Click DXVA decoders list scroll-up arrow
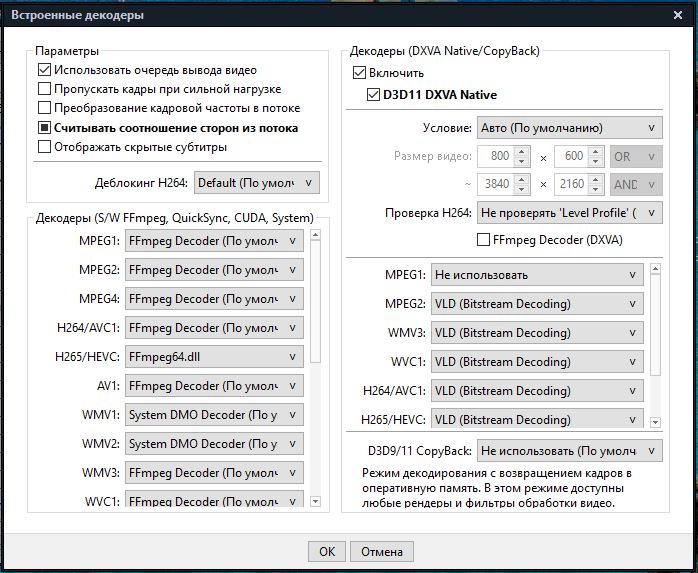Screen dimensions: 698x573 [655, 269]
